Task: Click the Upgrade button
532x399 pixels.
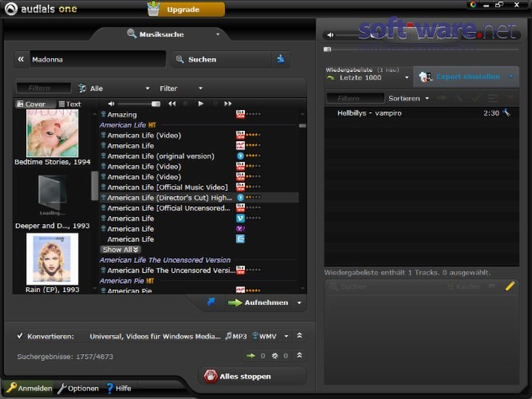Action: [187, 9]
